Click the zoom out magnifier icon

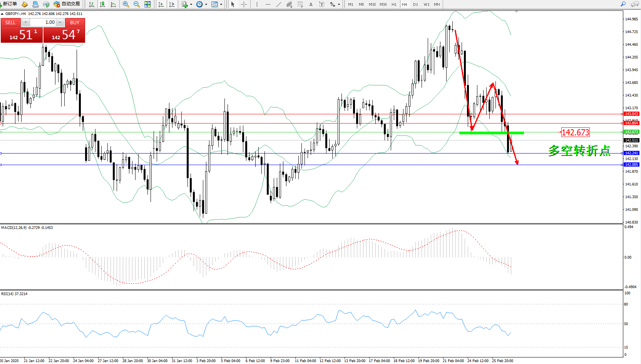(x=136, y=4)
